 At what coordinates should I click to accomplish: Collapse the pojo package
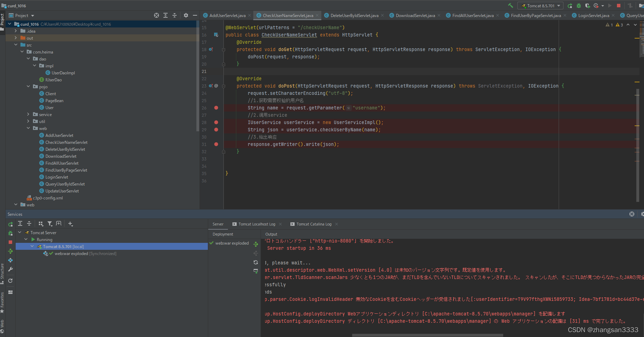tap(28, 87)
